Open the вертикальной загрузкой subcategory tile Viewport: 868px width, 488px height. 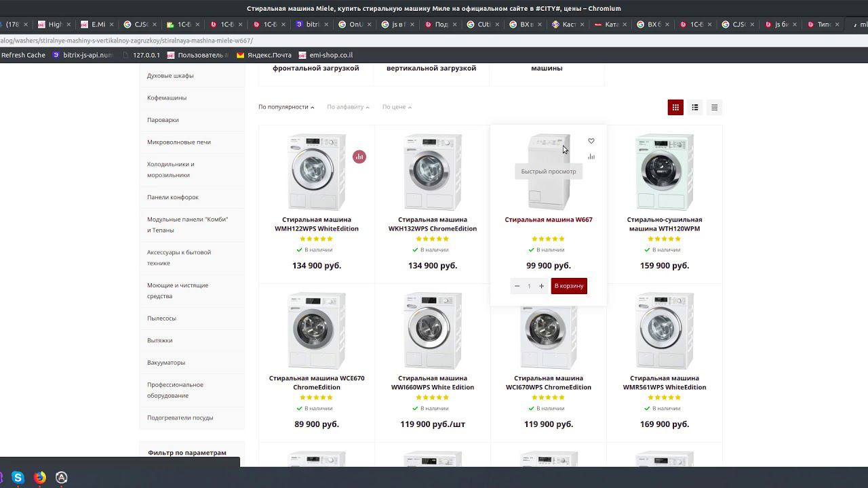[x=431, y=68]
